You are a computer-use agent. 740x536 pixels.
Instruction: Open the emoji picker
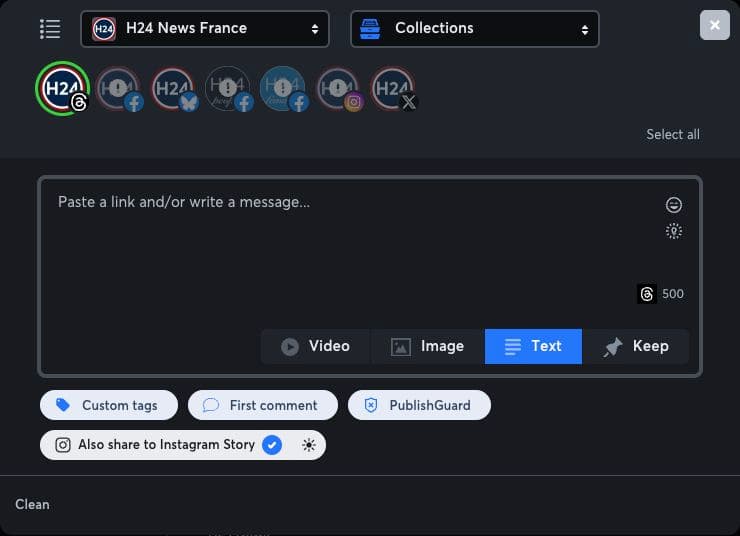coord(673,205)
